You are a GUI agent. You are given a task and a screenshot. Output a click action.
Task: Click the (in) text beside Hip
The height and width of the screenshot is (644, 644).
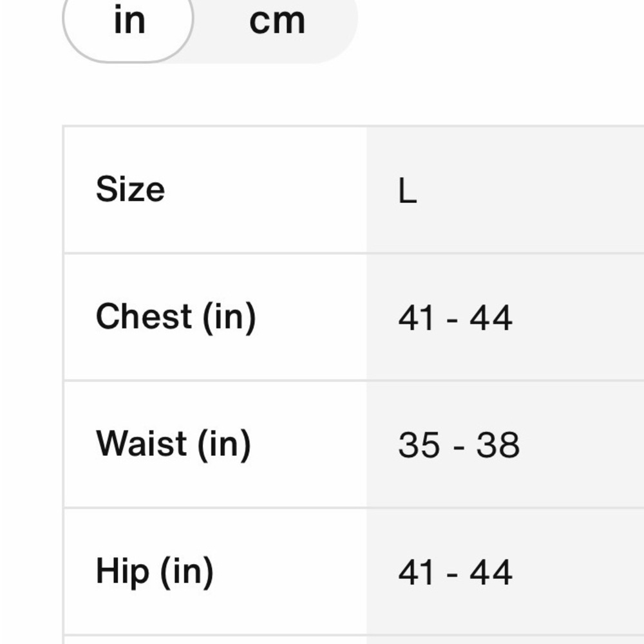(187, 572)
